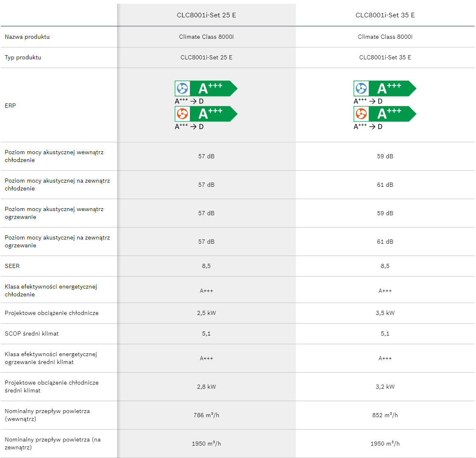Select the CLC8001i-Set 25 E column header
476x458 pixels.
coord(206,15)
